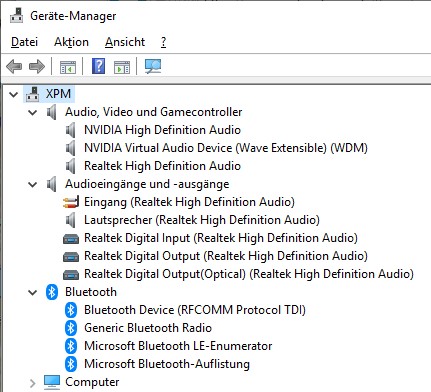Image resolution: width=431 pixels, height=392 pixels.
Task: Select Bluetooth Device (RFCOMM Protocol TDI)
Action: (195, 310)
